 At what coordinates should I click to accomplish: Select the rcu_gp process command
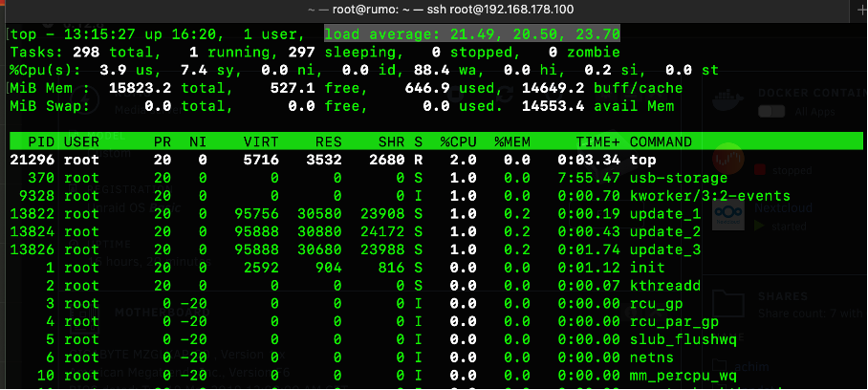[x=657, y=304]
